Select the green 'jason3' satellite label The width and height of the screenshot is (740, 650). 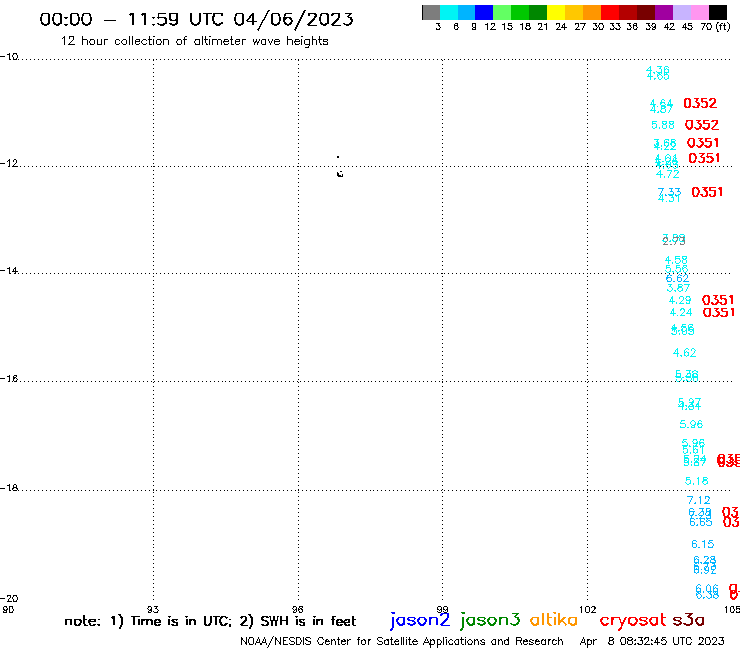pyautogui.click(x=490, y=620)
